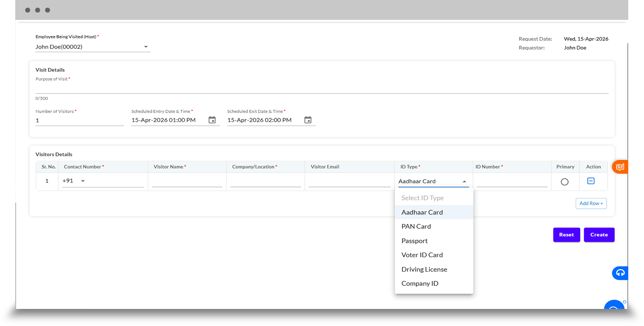This screenshot has width=644, height=326.
Task: Click the blue headset support icon
Action: 620,273
